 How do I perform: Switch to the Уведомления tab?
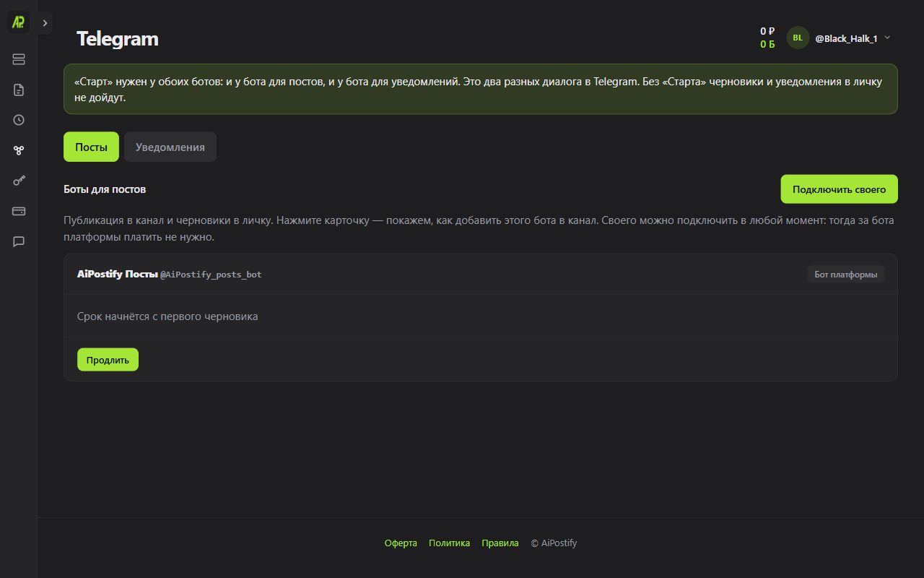(170, 147)
